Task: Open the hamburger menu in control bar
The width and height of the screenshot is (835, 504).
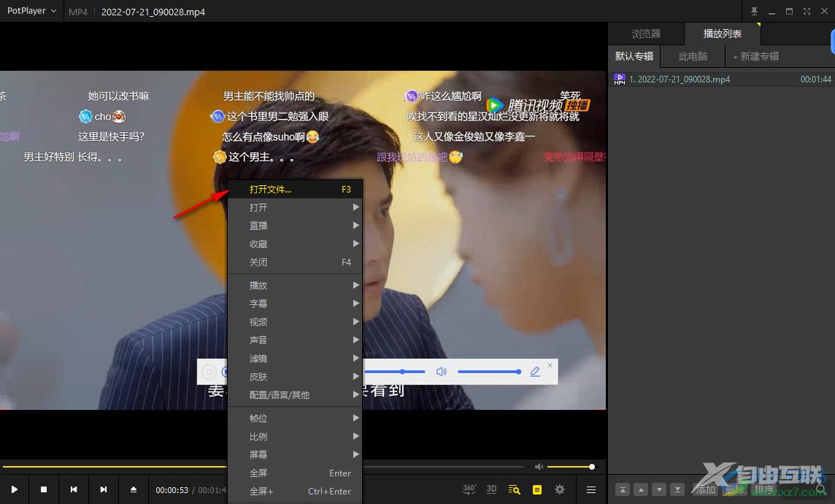Action: click(591, 489)
